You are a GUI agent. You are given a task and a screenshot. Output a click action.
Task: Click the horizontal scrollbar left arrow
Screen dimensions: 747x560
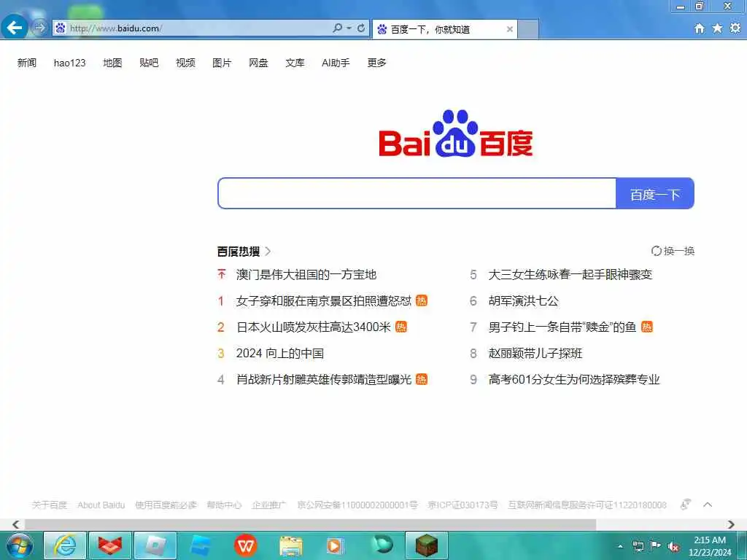coord(16,524)
